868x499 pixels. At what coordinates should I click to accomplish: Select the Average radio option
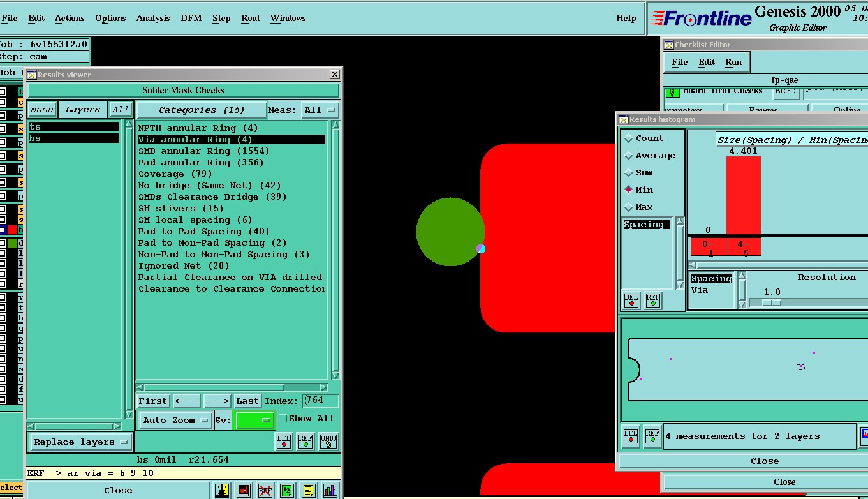pyautogui.click(x=650, y=155)
